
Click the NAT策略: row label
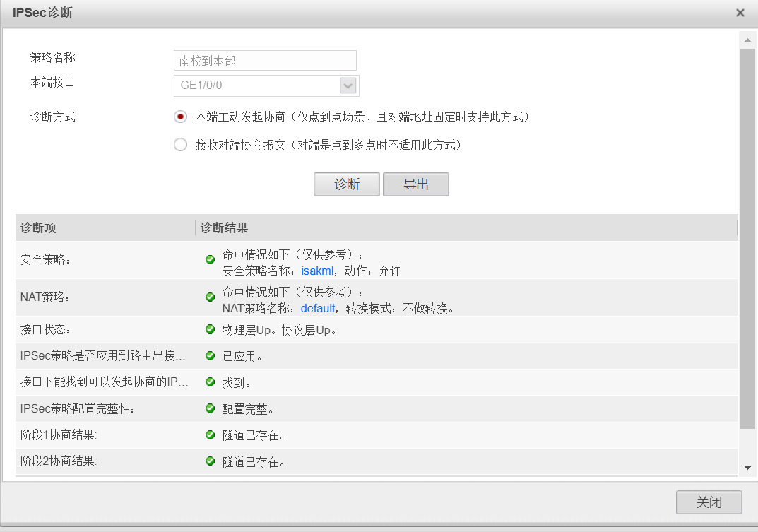(45, 297)
